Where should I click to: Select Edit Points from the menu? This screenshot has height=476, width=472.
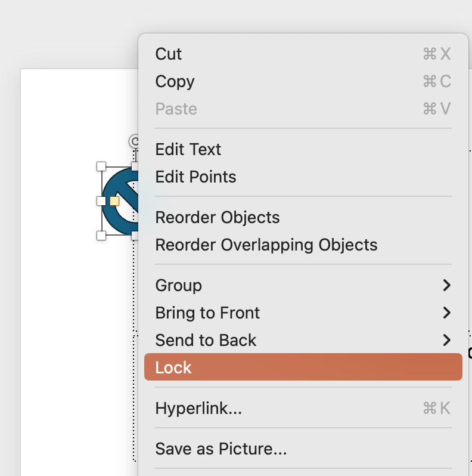click(x=195, y=177)
